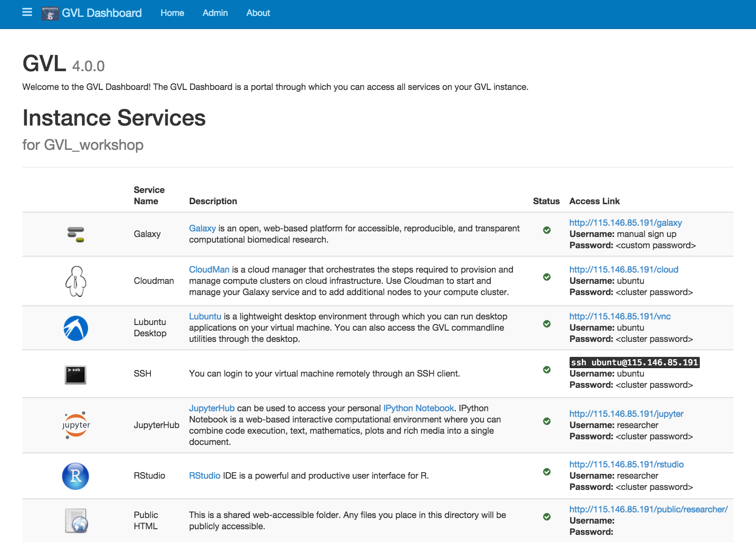Open the http://115.146.85.191/jupyter access link
This screenshot has height=555, width=756.
[626, 414]
